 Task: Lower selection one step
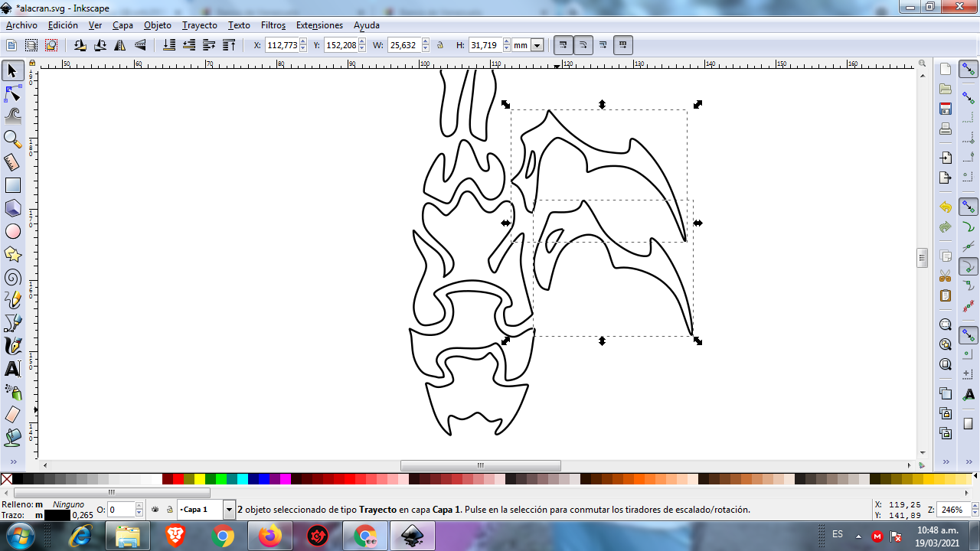click(x=189, y=45)
